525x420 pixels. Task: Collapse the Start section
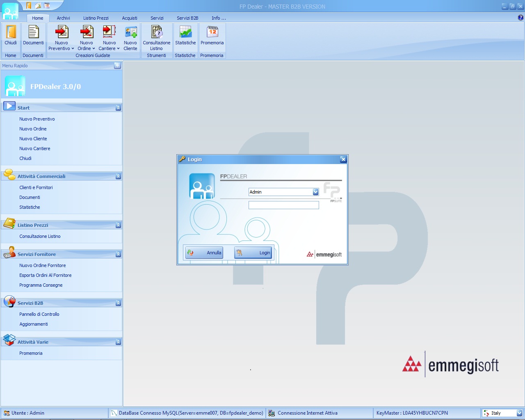click(x=118, y=107)
